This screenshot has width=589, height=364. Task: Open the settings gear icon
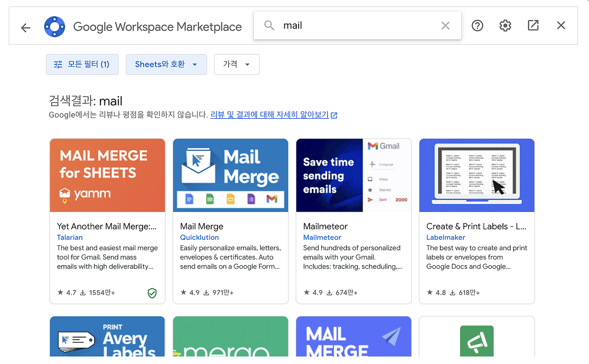(x=505, y=26)
